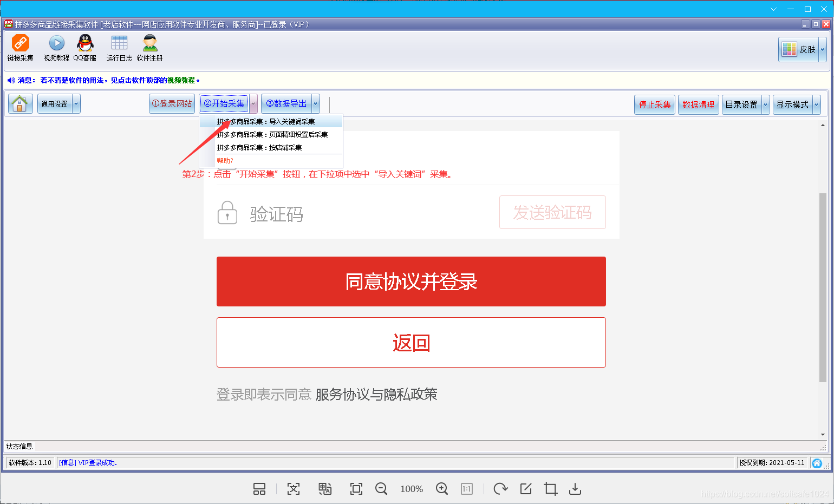
Task: Click the 软件版本: 1.10 status text
Action: [30, 463]
